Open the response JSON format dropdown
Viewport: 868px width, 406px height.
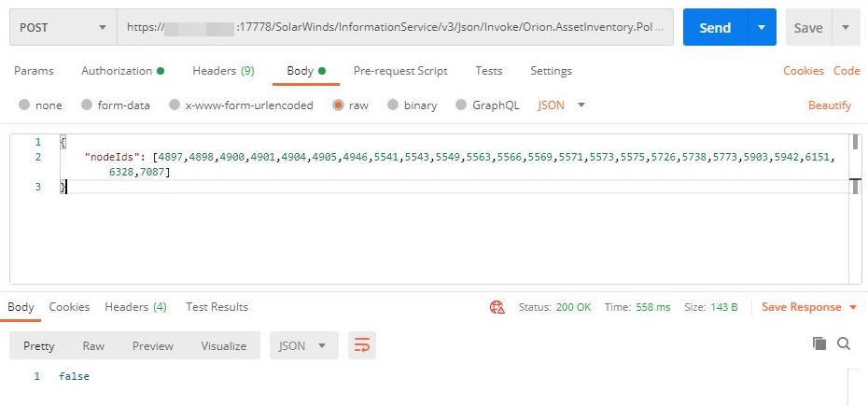point(304,345)
